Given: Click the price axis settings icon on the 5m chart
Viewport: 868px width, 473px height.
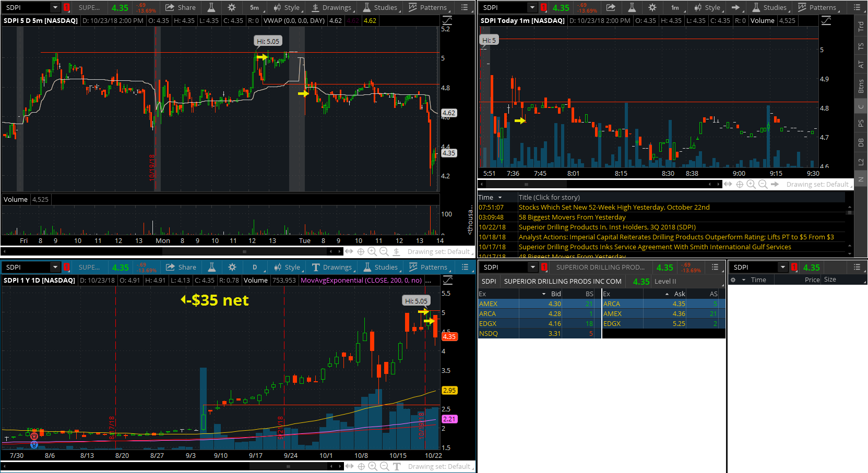Looking at the screenshot, I should [447, 21].
